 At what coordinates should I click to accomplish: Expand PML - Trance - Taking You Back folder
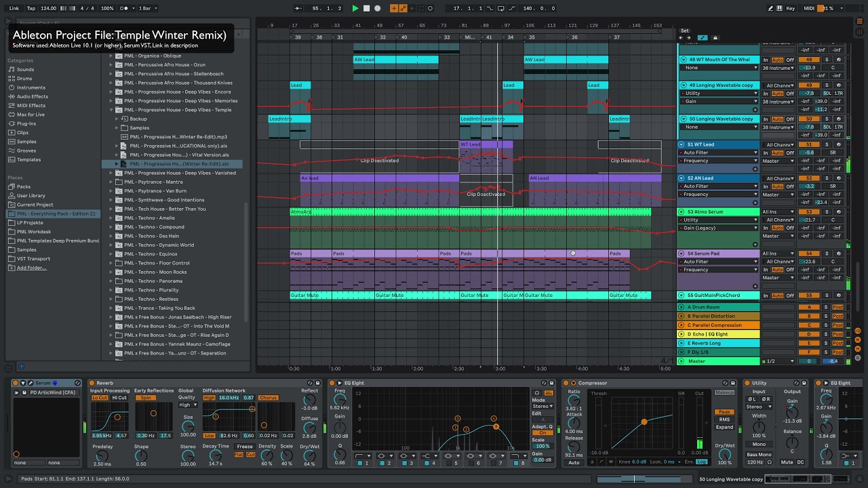pos(112,308)
